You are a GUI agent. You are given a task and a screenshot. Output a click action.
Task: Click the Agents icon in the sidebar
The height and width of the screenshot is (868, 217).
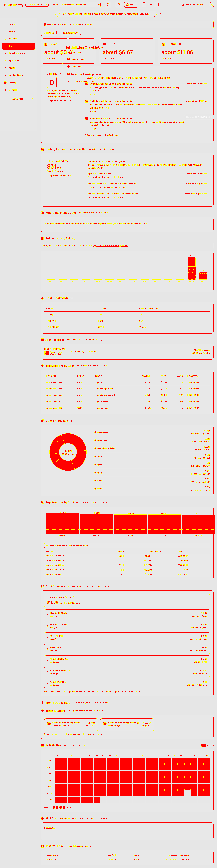click(5, 31)
